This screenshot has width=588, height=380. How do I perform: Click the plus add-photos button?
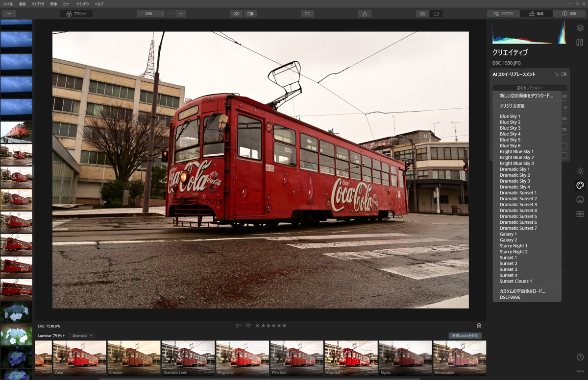tap(9, 14)
